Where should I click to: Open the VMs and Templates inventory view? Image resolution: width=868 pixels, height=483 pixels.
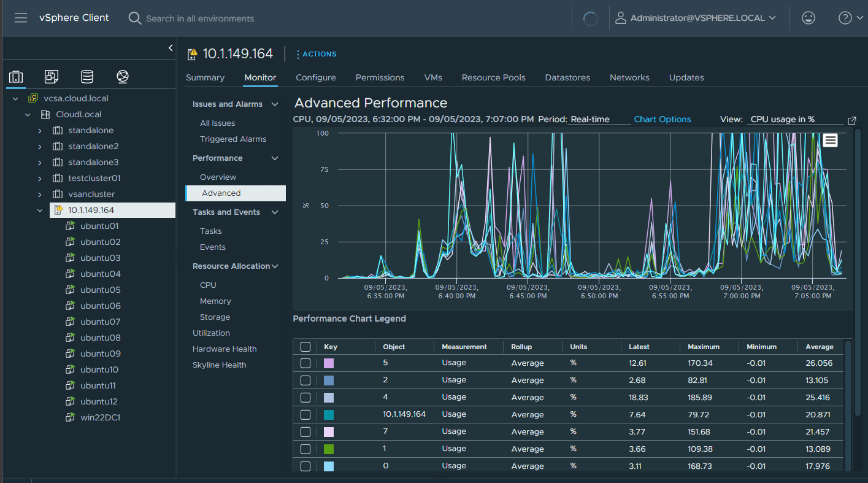point(52,77)
